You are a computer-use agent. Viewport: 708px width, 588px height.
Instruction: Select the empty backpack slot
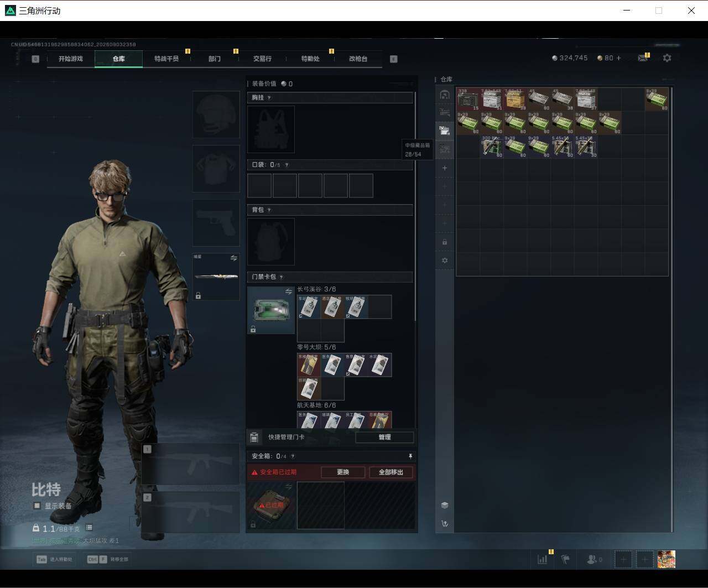(271, 242)
